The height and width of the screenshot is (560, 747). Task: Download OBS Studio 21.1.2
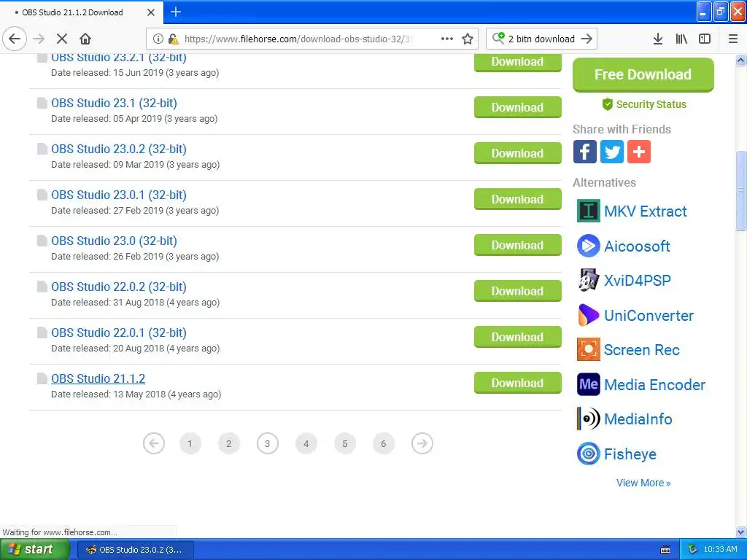click(517, 383)
